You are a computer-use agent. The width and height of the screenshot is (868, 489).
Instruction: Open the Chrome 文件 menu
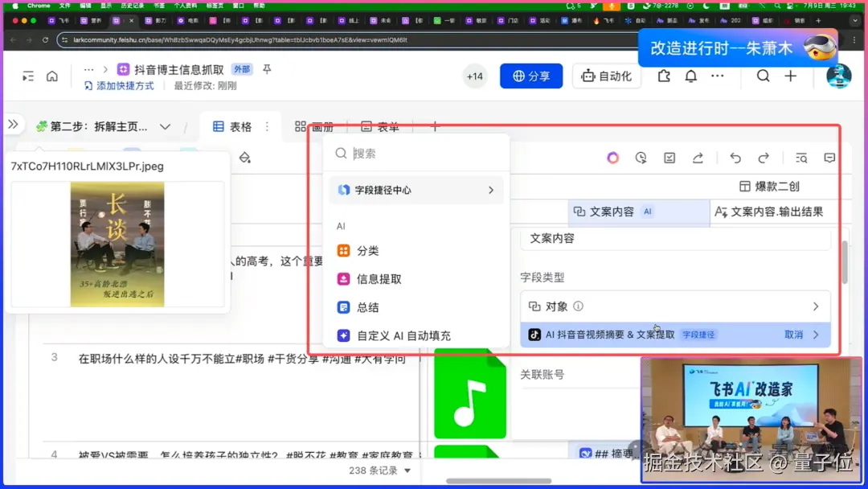(65, 6)
